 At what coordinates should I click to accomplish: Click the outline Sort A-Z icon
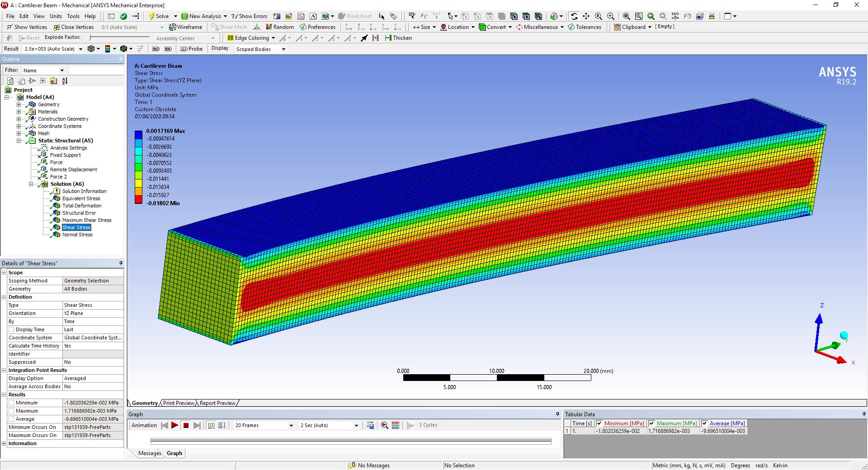point(65,81)
